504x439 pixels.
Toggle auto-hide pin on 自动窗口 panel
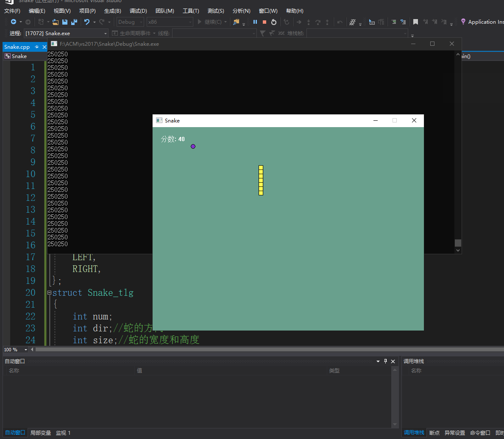[385, 361]
